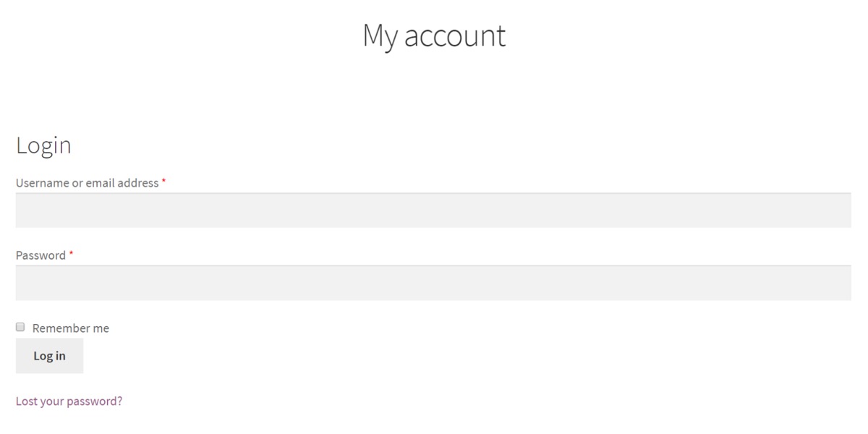Click the word "account" in the title
This screenshot has width=868, height=434.
tap(454, 35)
